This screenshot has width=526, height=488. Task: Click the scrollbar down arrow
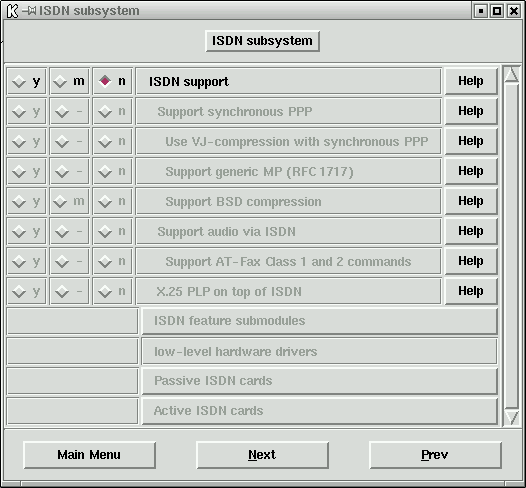coord(512,417)
